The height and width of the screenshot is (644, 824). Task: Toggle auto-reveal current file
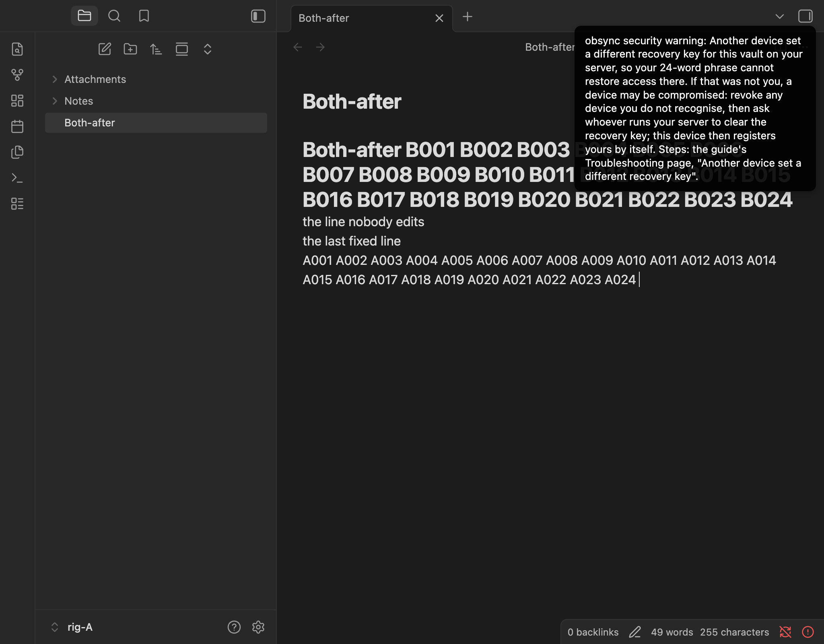tap(182, 49)
